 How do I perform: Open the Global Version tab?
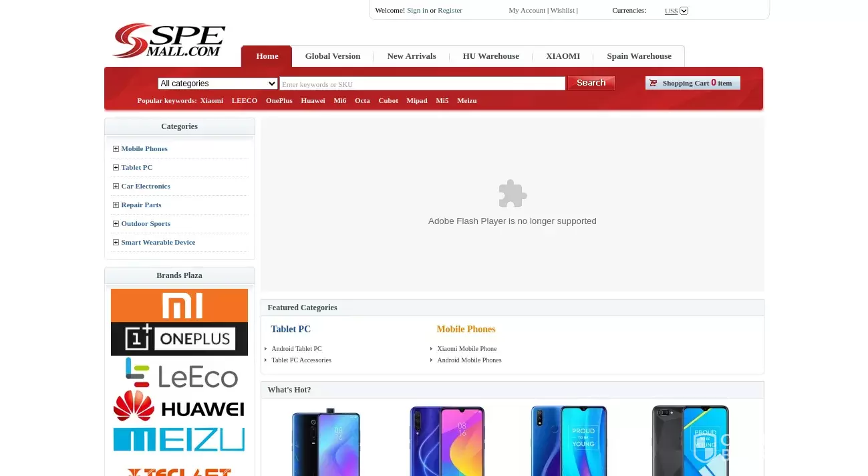click(x=333, y=56)
